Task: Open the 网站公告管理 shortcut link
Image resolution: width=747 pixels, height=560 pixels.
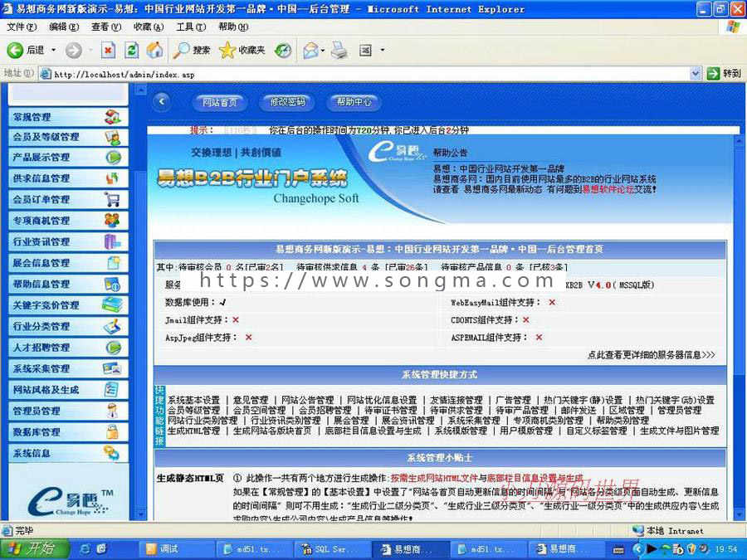Action: coord(307,400)
